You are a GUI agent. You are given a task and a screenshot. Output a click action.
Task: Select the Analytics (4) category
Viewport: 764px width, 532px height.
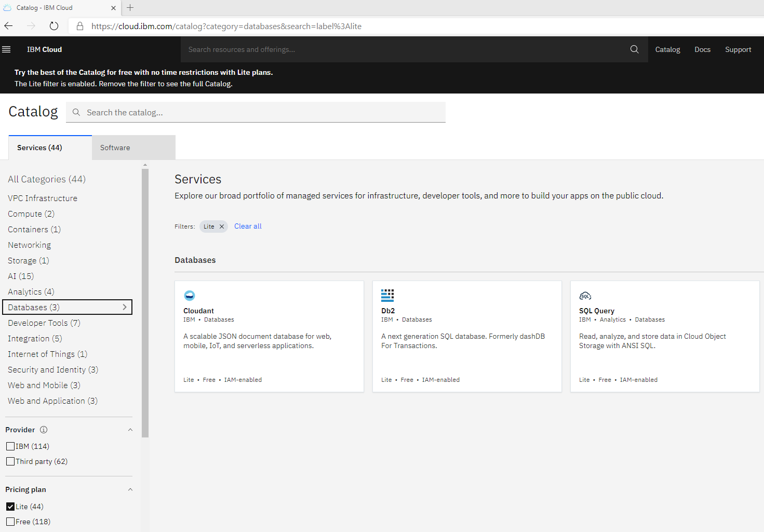click(31, 292)
